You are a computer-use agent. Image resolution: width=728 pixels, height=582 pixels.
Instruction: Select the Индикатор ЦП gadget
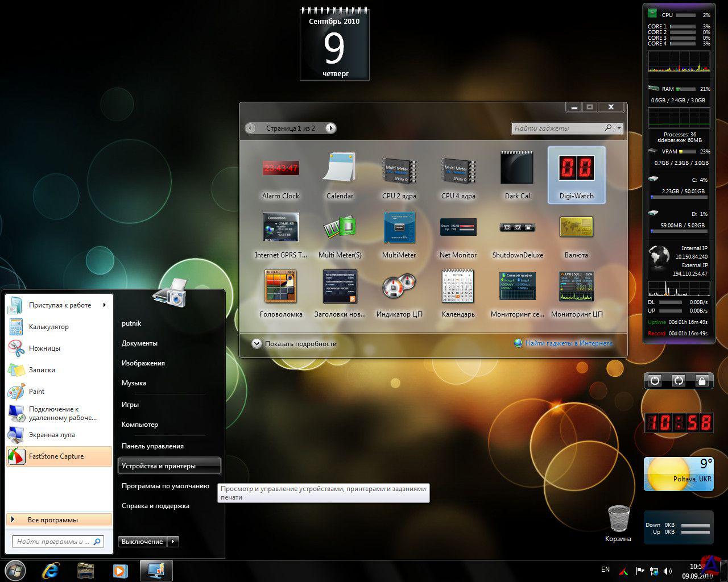point(399,286)
